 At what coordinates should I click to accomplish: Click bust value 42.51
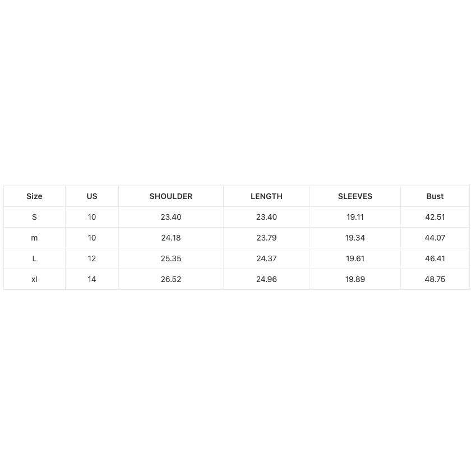coord(435,217)
